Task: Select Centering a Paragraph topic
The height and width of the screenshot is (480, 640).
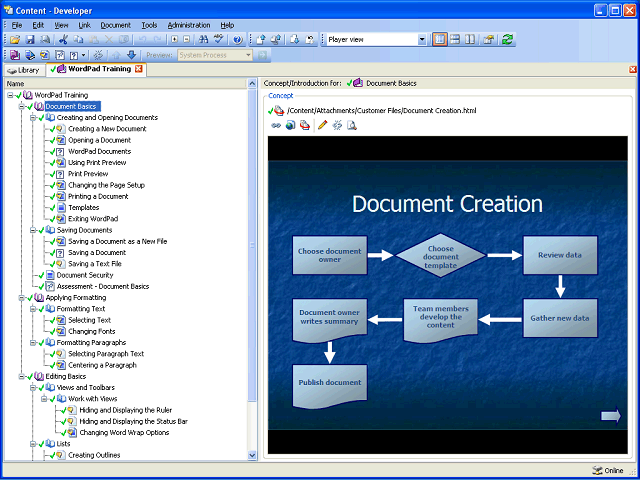Action: (x=102, y=365)
